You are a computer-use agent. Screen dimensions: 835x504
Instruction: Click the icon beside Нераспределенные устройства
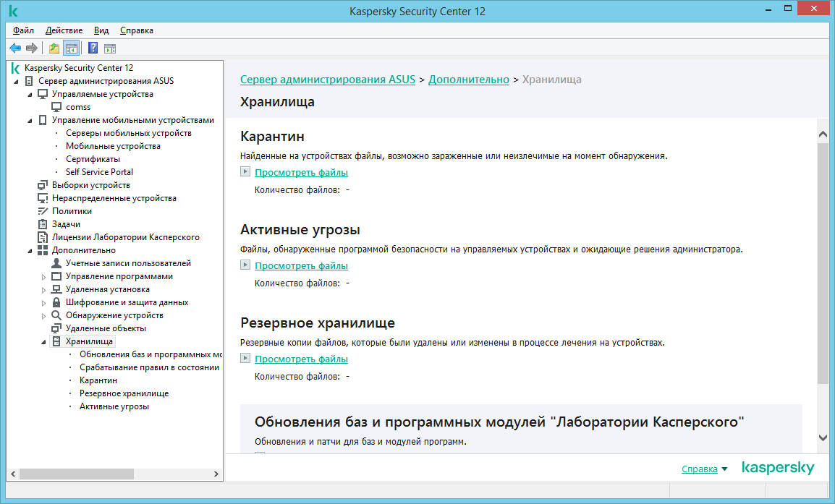pyautogui.click(x=43, y=198)
